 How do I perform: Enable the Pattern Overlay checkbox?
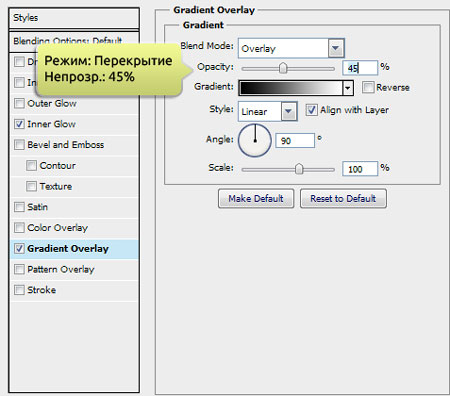coord(19,269)
